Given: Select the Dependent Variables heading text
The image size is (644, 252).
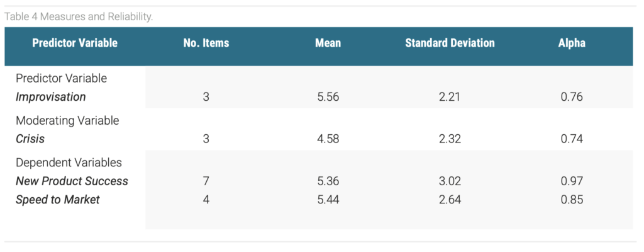Looking at the screenshot, I should (69, 163).
